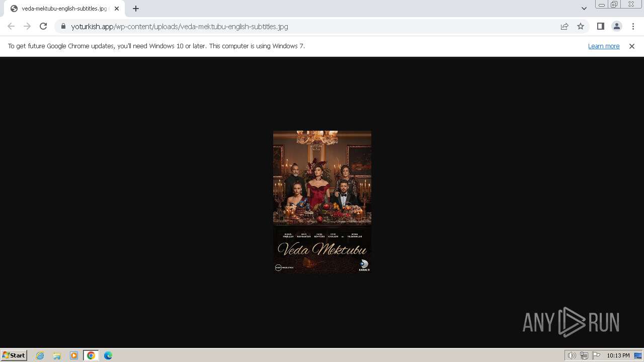Open the Learn more link

tap(604, 46)
